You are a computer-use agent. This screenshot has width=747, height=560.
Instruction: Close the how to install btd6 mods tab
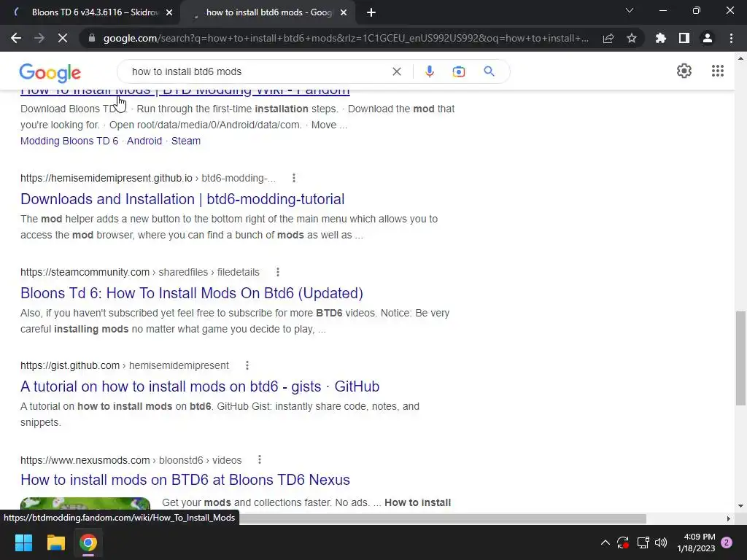(344, 12)
